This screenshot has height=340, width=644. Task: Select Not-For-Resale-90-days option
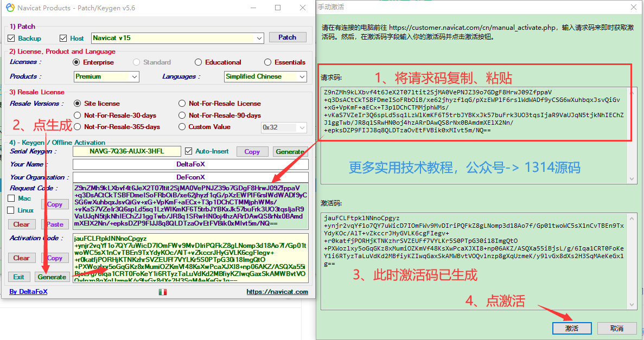point(182,116)
